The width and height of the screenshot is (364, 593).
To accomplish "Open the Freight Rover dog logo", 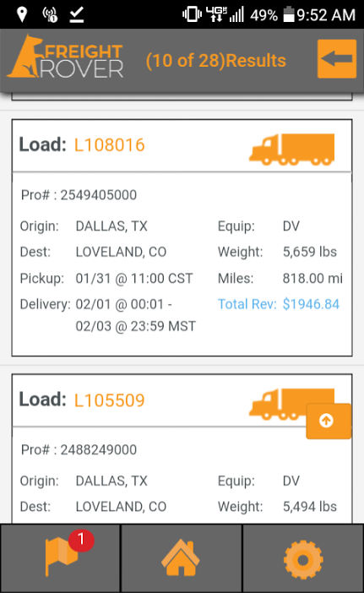I will tap(66, 56).
